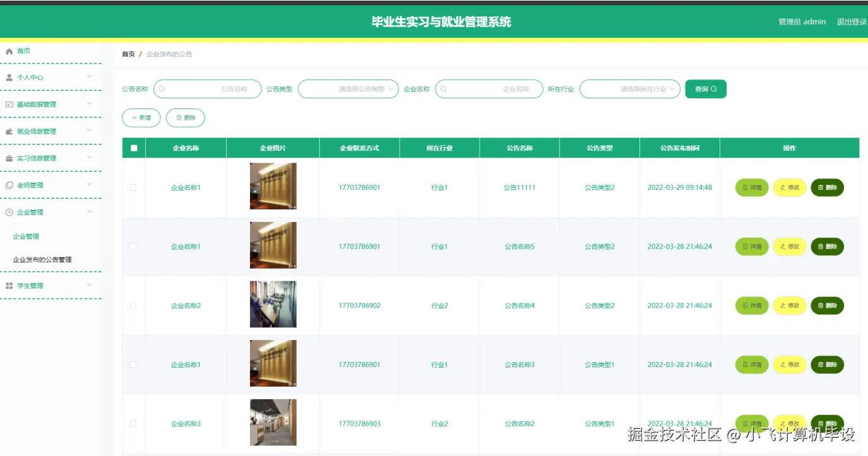Check the row checkbox for 公告名称5
The image size is (868, 456).
coord(133,247)
